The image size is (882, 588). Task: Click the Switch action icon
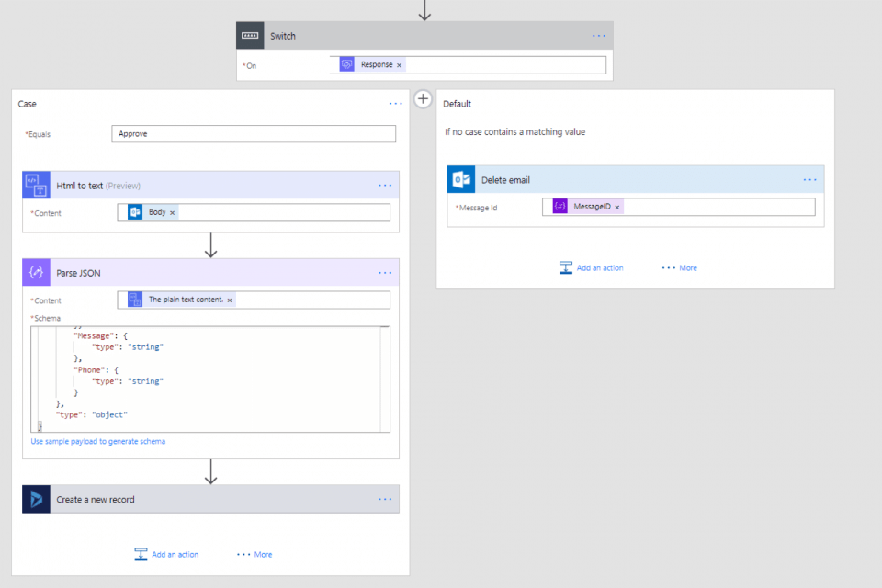coord(251,36)
